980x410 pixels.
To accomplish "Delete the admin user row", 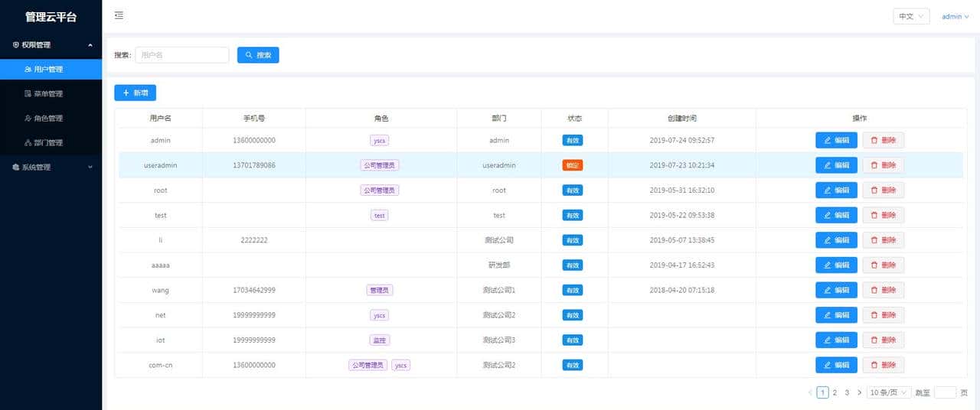I will click(883, 141).
